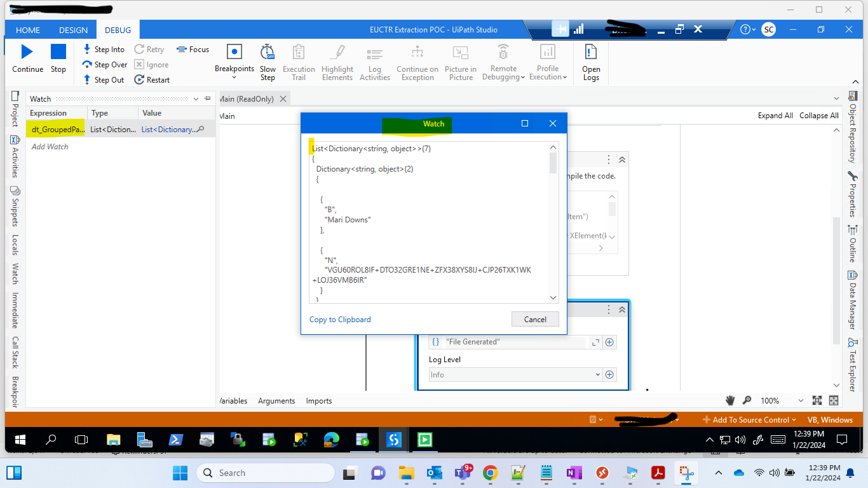Click the Open Logs icon
Viewport: 868px width, 488px height.
[x=591, y=52]
